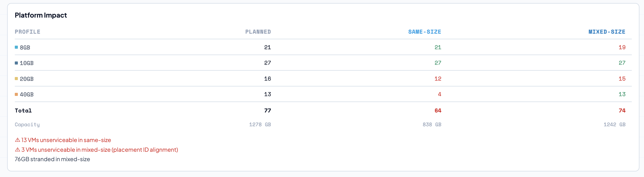Click the Total row label
This screenshot has height=177, width=644.
click(x=23, y=111)
